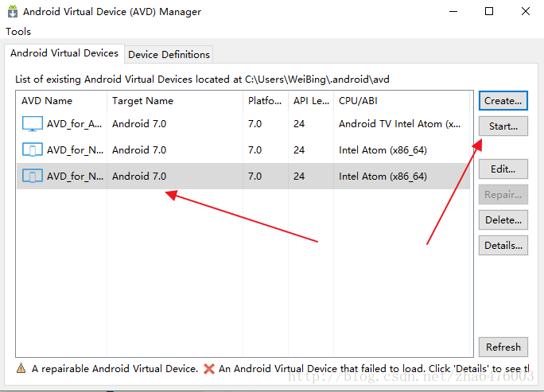This screenshot has height=392, width=544.
Task: Close the AVD Manager window
Action: (x=526, y=11)
